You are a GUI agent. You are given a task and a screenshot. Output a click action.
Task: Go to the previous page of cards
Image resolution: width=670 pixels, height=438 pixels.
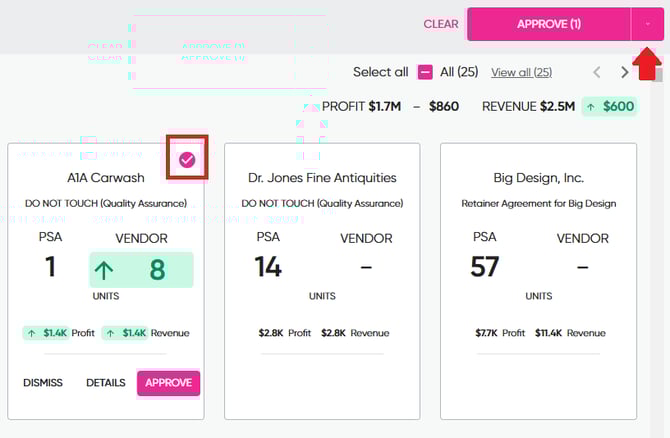point(598,72)
